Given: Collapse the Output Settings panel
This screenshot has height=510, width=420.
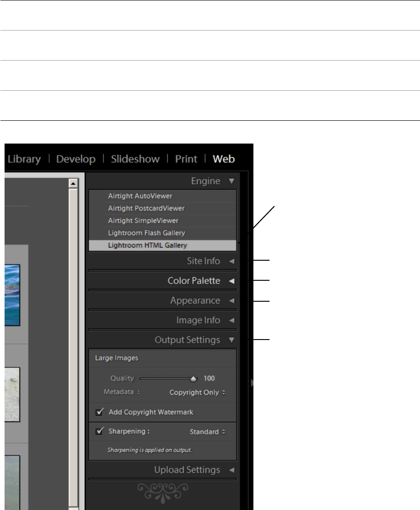Looking at the screenshot, I should [x=232, y=340].
